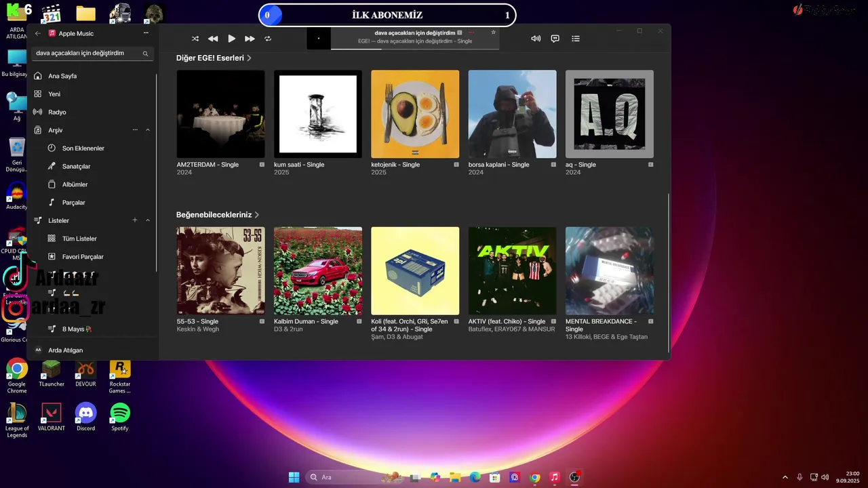Image resolution: width=868 pixels, height=488 pixels.
Task: Toggle shuffle playback
Action: 195,39
